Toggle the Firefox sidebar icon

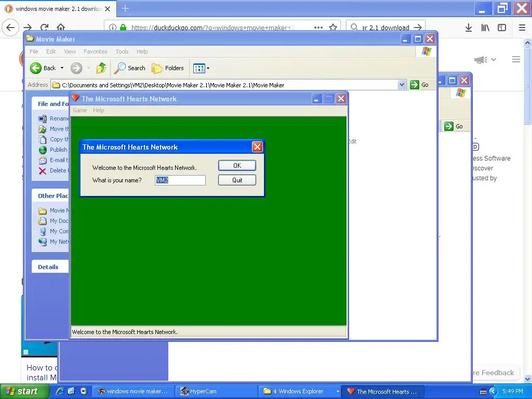pos(502,28)
